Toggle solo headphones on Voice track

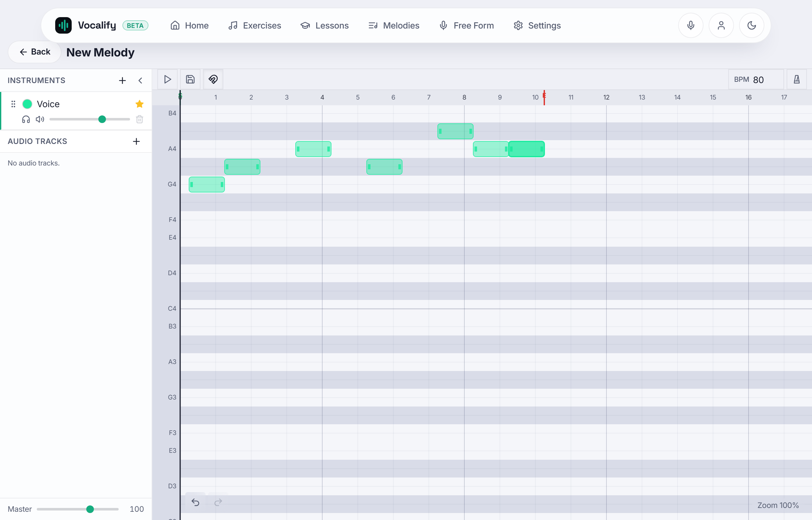coord(26,119)
